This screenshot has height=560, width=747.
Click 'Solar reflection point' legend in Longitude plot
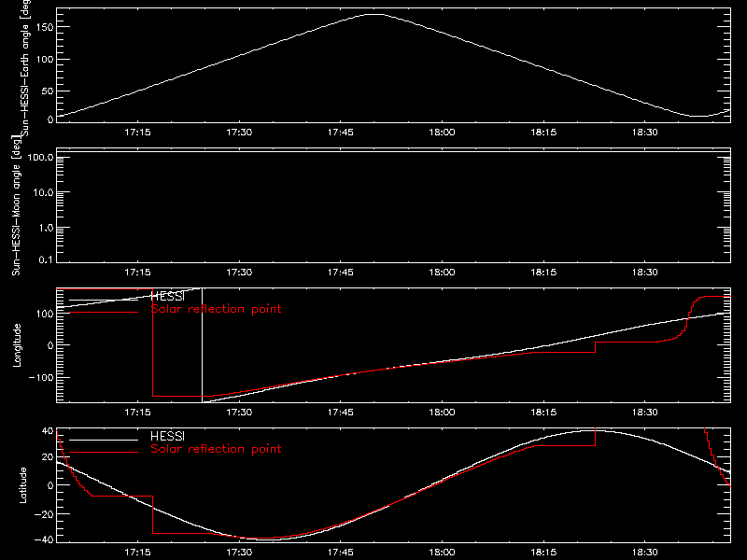tap(217, 309)
